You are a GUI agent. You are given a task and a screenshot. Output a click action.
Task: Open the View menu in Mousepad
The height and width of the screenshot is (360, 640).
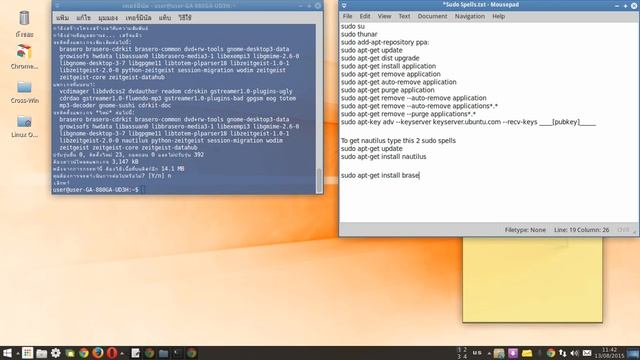click(x=384, y=16)
